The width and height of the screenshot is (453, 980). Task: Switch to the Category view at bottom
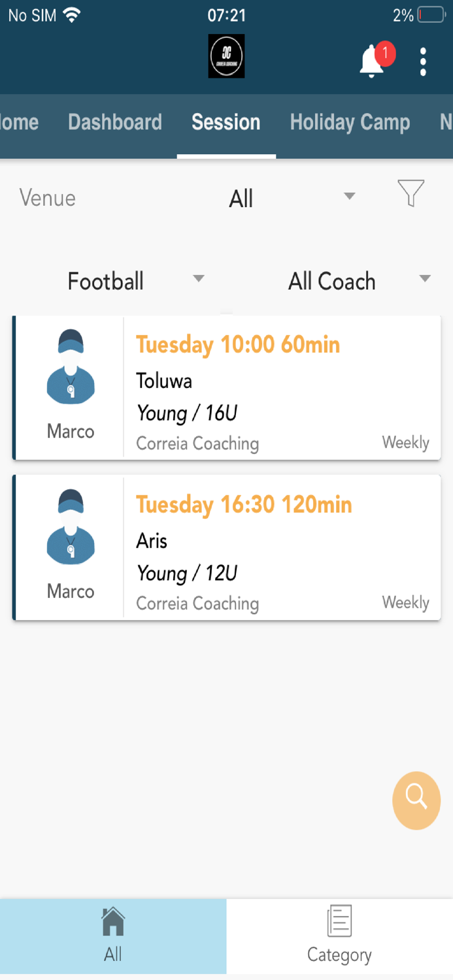coord(339,936)
